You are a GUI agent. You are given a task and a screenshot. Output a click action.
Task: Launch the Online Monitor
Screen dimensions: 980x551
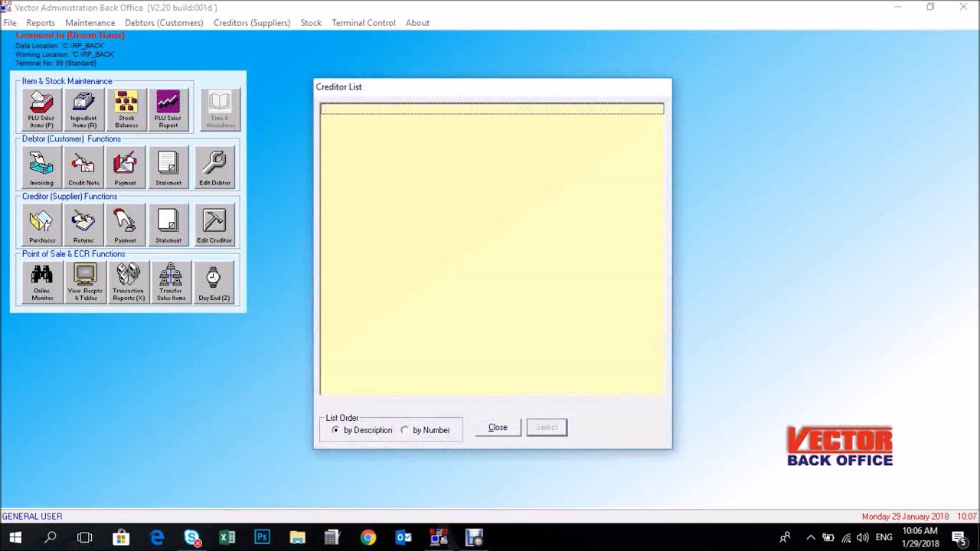[x=42, y=282]
